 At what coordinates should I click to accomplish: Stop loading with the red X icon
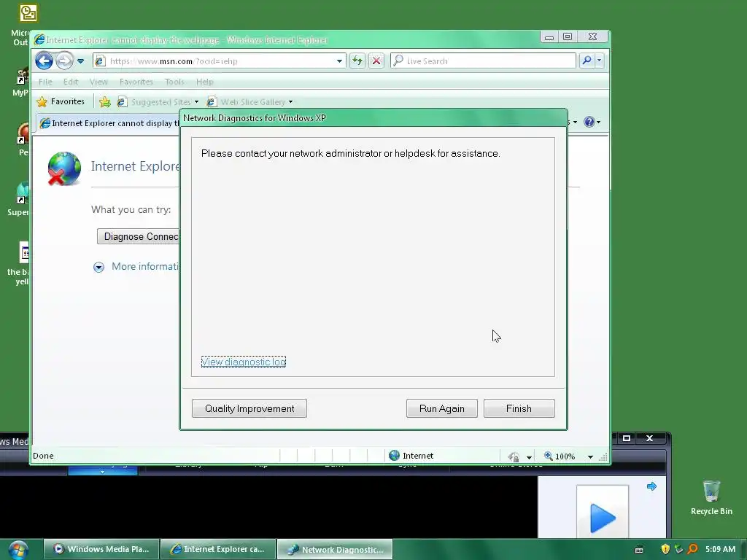(376, 61)
